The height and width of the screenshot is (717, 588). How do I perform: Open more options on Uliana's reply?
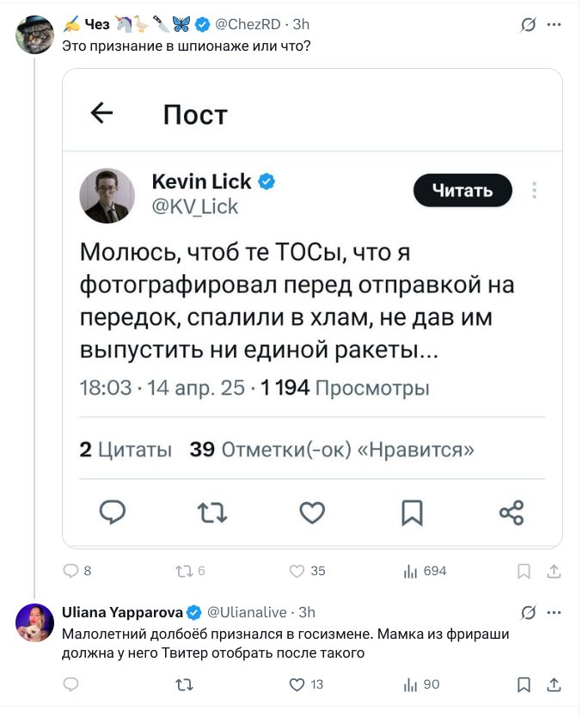click(554, 612)
